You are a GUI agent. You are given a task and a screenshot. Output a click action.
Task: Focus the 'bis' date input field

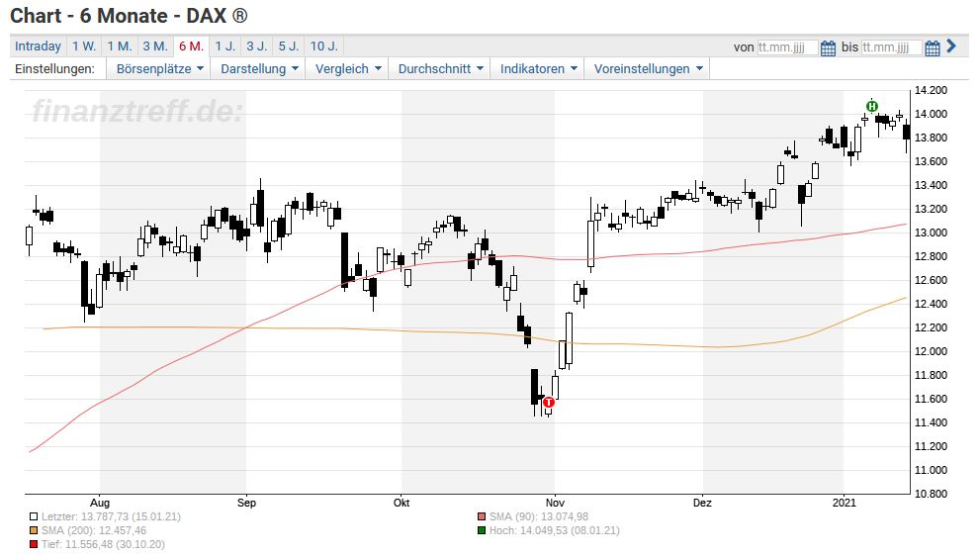[x=891, y=47]
